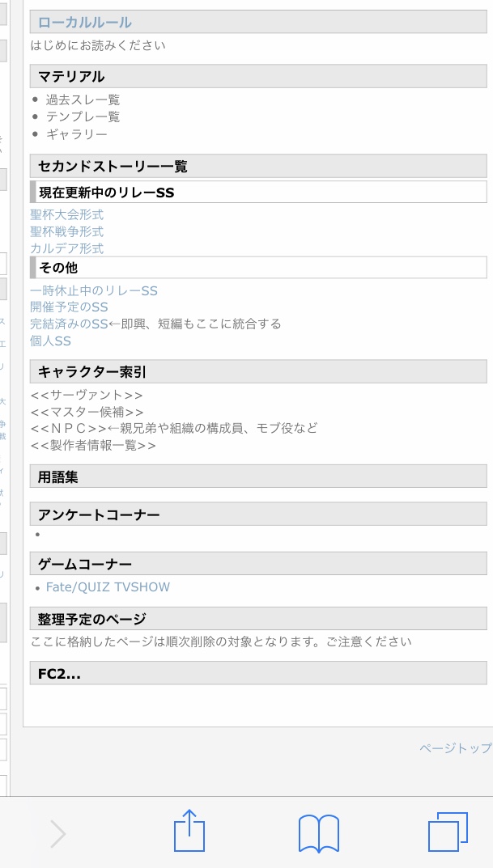Open the 個人SS link
This screenshot has height=868, width=493.
coord(51,341)
